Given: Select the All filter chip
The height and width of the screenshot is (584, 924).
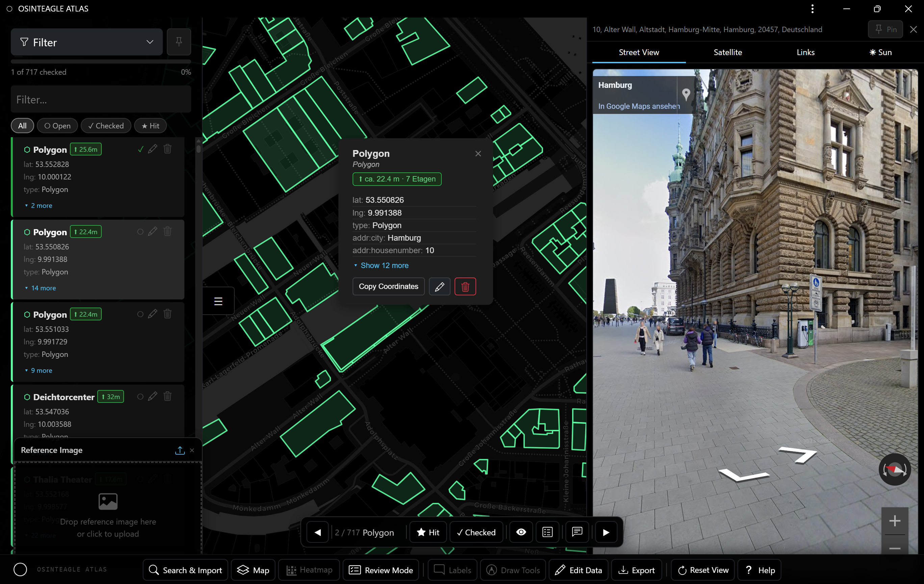Looking at the screenshot, I should point(23,126).
